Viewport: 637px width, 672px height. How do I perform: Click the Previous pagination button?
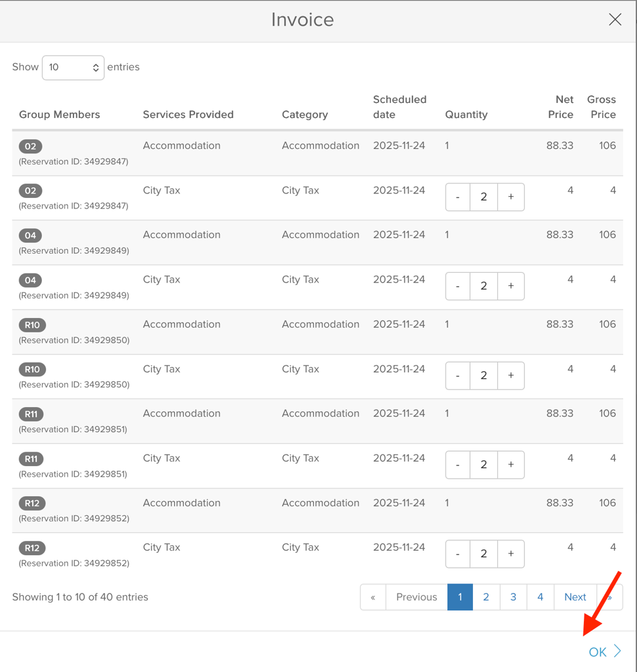417,597
